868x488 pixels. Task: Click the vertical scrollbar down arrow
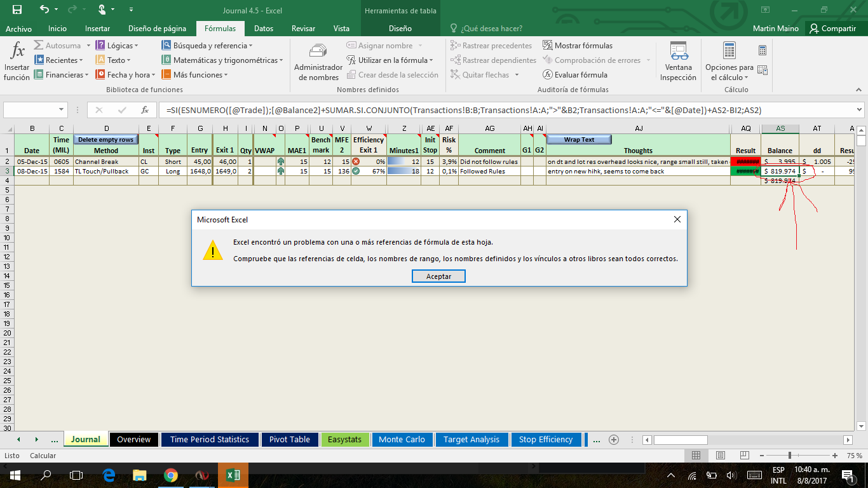pyautogui.click(x=862, y=426)
